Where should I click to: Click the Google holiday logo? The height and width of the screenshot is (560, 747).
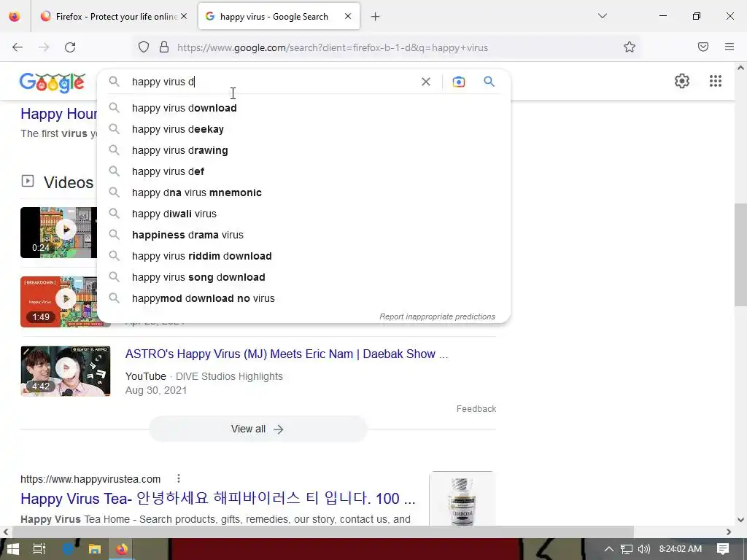[53, 82]
